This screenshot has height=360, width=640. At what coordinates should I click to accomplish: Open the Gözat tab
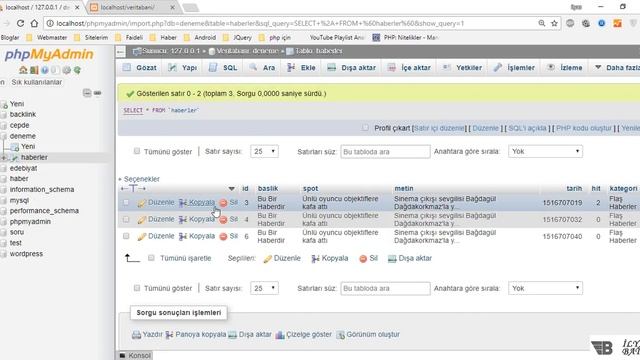pos(140,68)
